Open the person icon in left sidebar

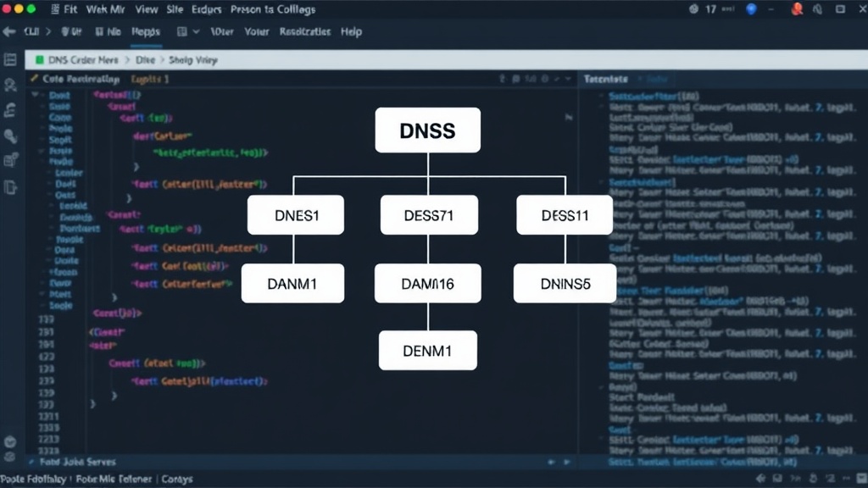[10, 85]
